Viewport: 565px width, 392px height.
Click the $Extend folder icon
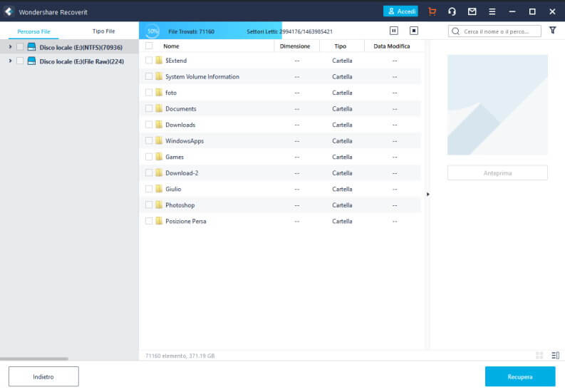click(159, 60)
